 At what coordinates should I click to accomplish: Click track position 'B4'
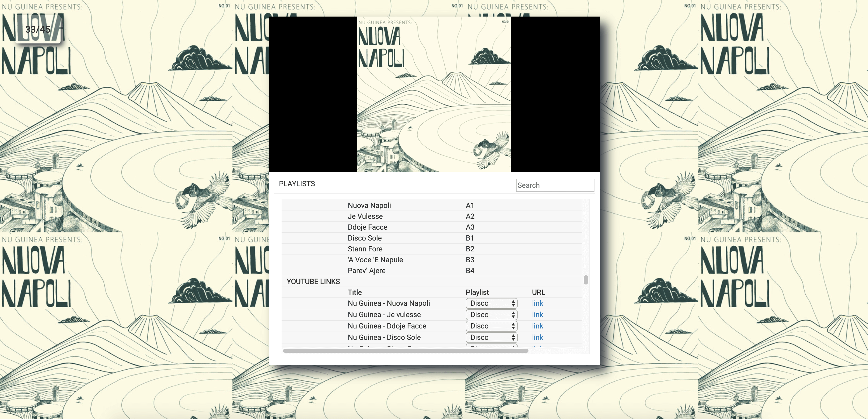point(470,271)
